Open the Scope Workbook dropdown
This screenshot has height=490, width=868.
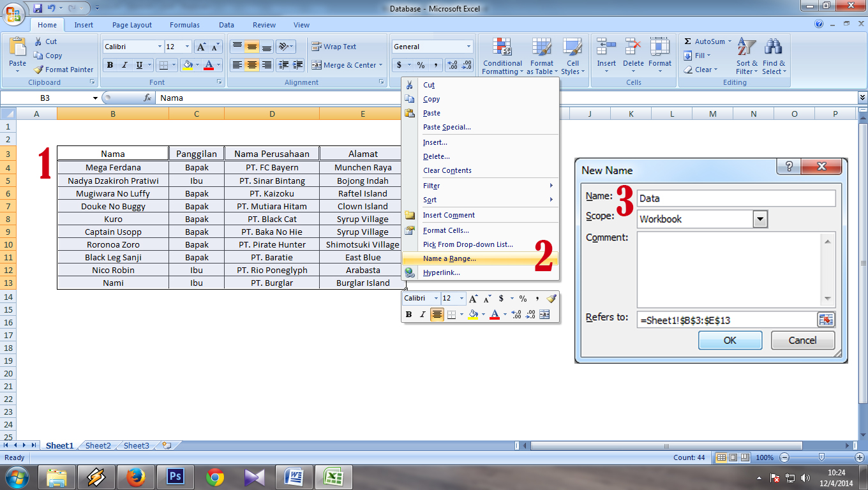point(760,219)
